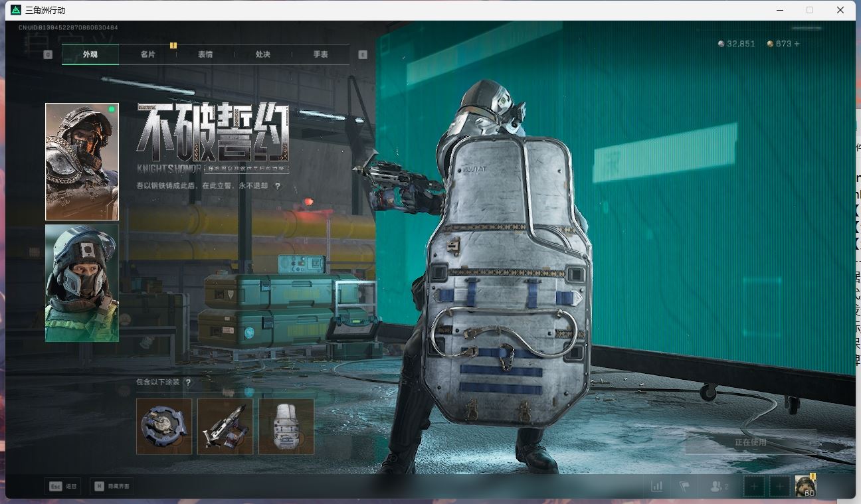Click the operator full-body portrait on the left
The image size is (861, 504).
tap(82, 160)
